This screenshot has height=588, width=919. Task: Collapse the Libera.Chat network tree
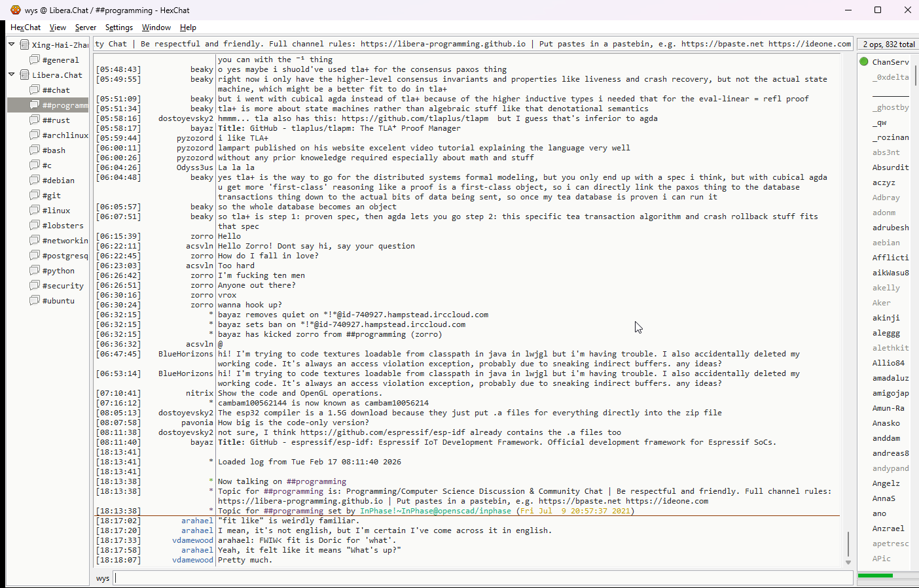pos(12,75)
